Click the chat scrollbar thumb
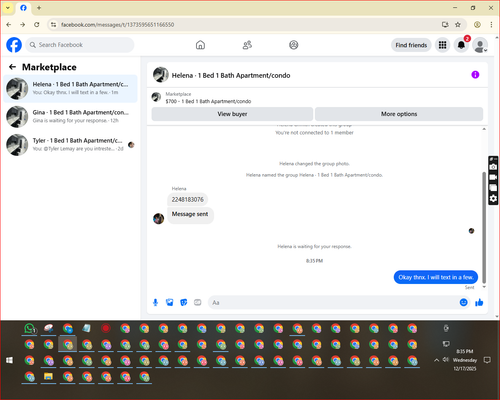Viewport: 500px width, 400px height. [x=484, y=227]
